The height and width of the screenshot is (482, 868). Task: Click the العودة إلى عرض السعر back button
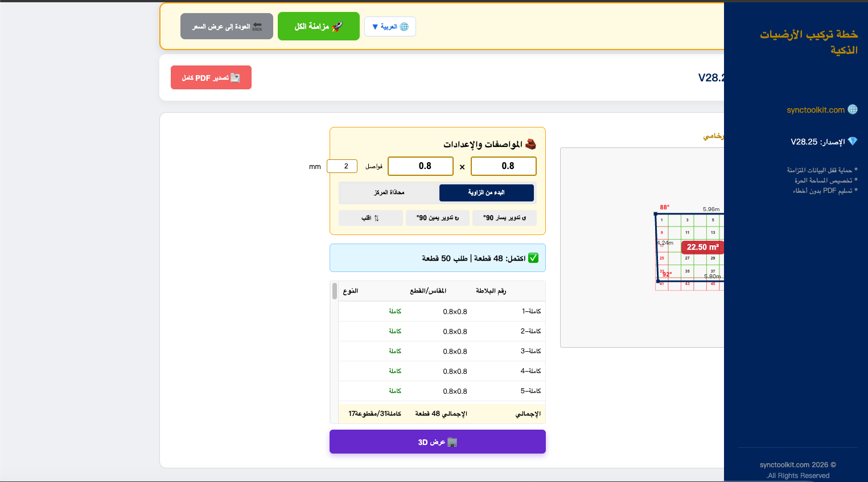pos(227,27)
